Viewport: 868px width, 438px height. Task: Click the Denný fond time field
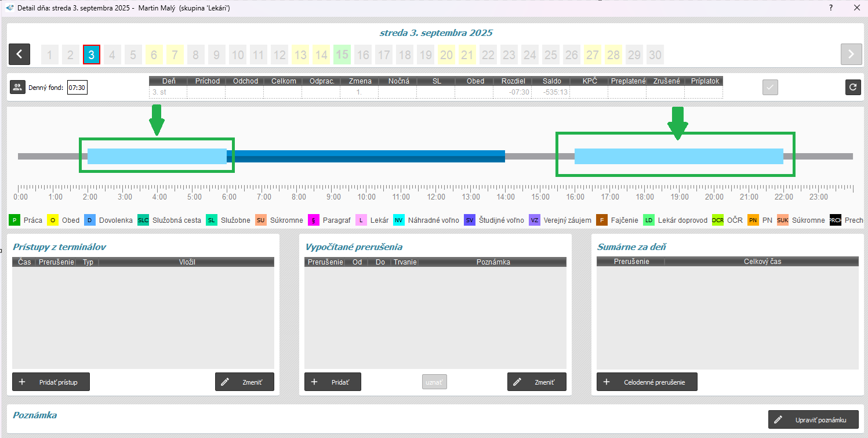click(77, 88)
